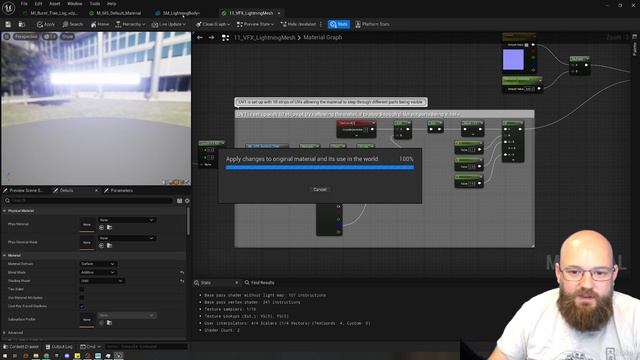Open the viewport lit mode button
The image size is (640, 360).
[x=50, y=36]
